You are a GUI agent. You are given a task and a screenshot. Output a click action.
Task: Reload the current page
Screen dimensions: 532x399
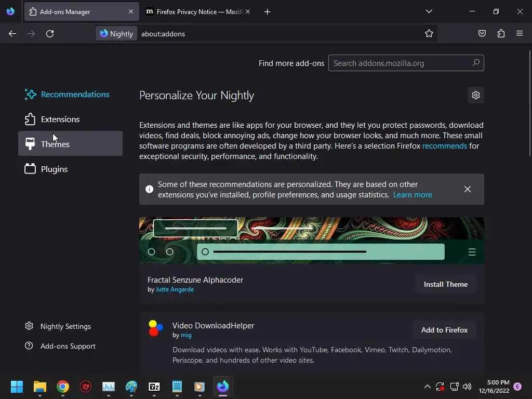(50, 34)
